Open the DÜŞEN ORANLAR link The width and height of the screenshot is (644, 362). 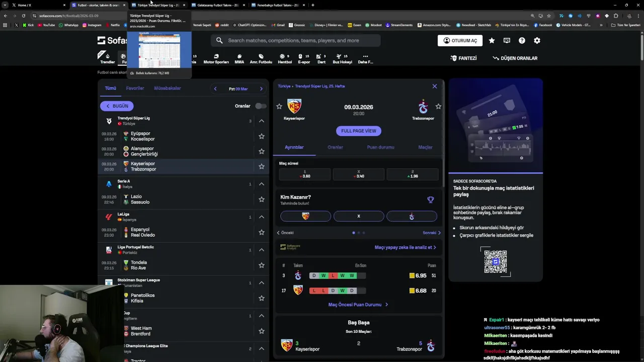pyautogui.click(x=515, y=58)
